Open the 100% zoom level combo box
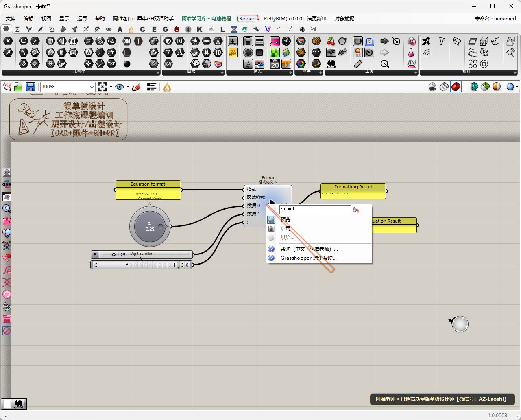This screenshot has width=521, height=420. pos(68,87)
